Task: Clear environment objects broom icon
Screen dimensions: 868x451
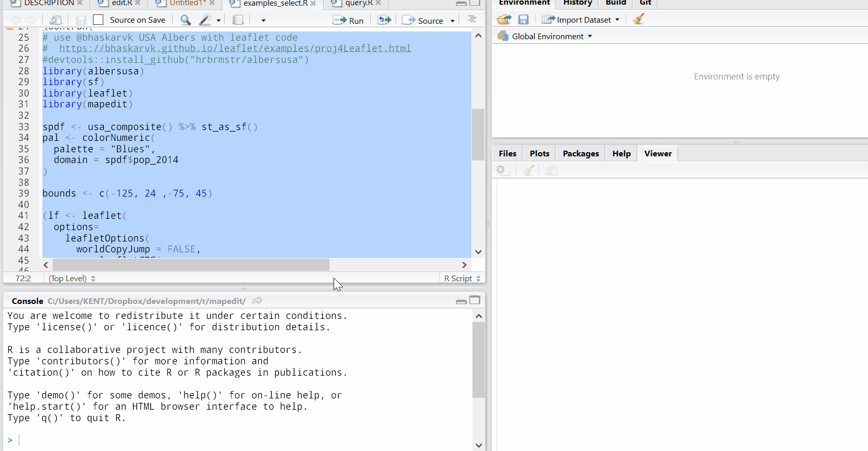Action: (639, 19)
